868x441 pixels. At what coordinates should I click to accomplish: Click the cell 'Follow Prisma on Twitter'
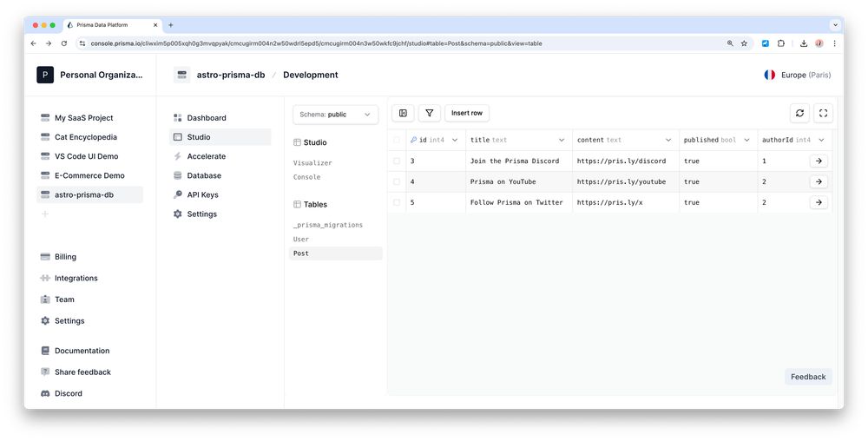(x=519, y=202)
